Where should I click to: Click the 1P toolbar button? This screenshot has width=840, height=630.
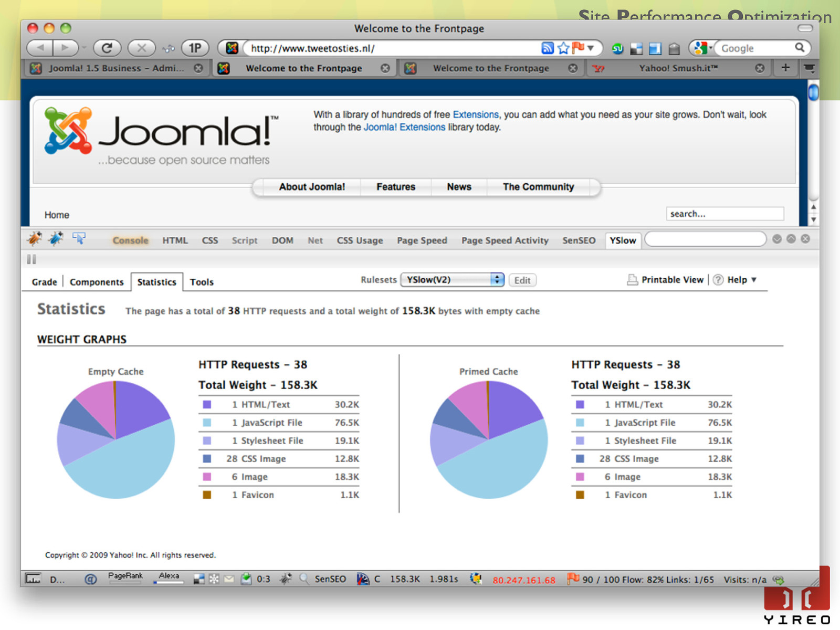[x=195, y=48]
